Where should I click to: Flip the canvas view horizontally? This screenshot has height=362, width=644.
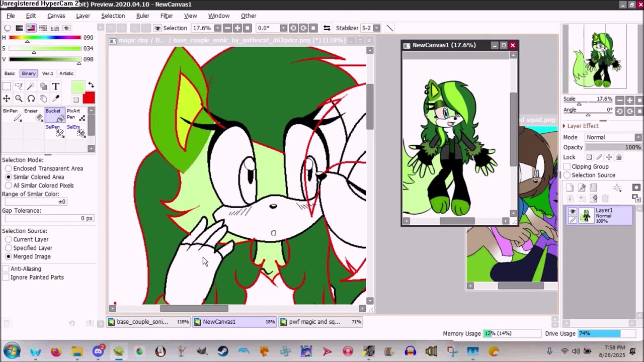pos(327,28)
